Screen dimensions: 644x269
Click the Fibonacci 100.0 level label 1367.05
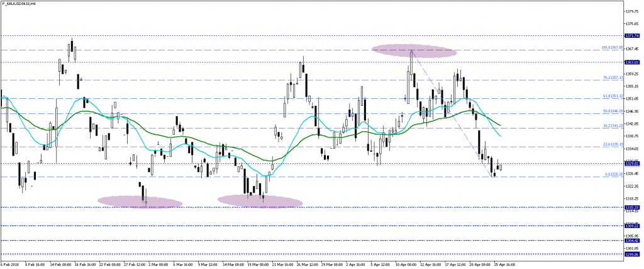click(x=613, y=48)
